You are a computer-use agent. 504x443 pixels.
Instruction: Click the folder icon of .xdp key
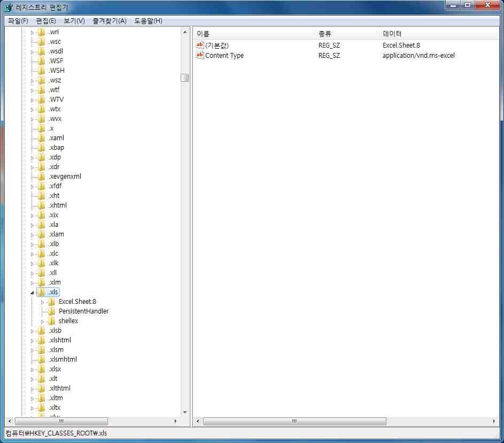[x=42, y=157]
